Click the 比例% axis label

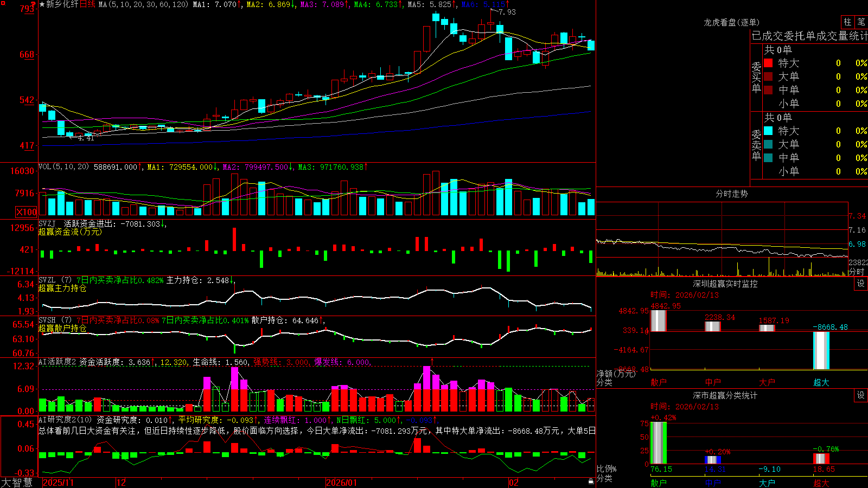(607, 468)
